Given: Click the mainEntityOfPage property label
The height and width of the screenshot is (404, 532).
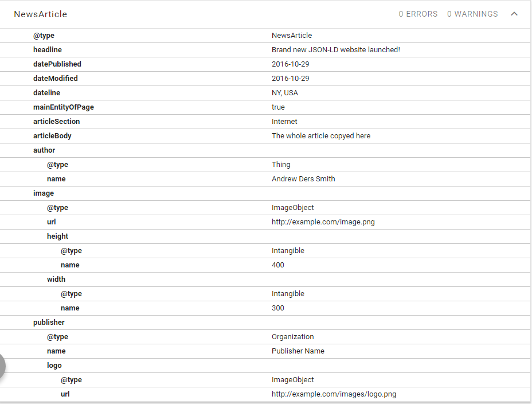Looking at the screenshot, I should click(64, 107).
